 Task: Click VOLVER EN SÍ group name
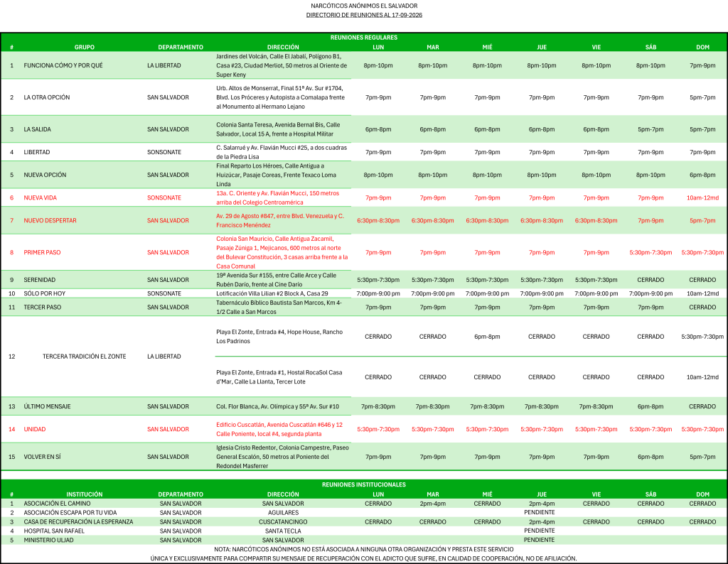(42, 457)
